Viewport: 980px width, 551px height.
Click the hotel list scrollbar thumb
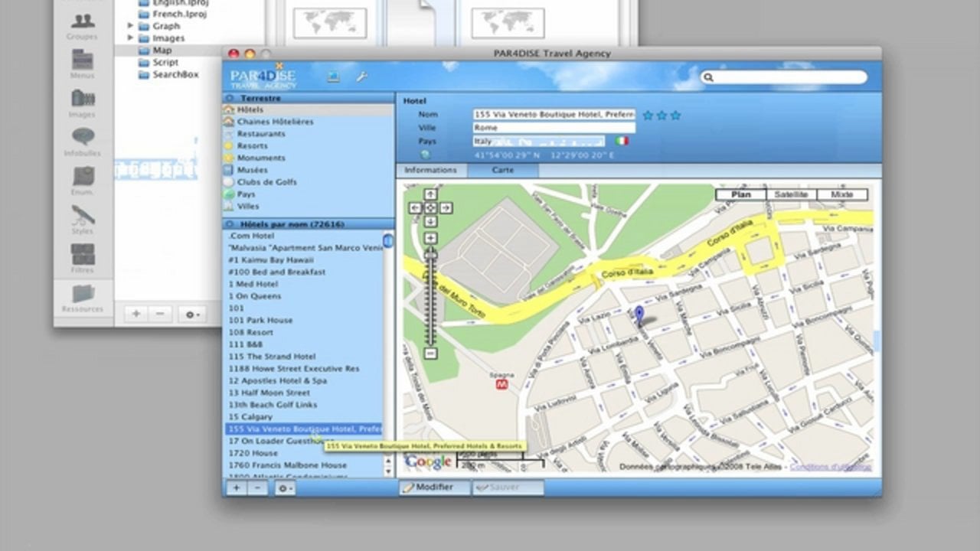[x=388, y=241]
